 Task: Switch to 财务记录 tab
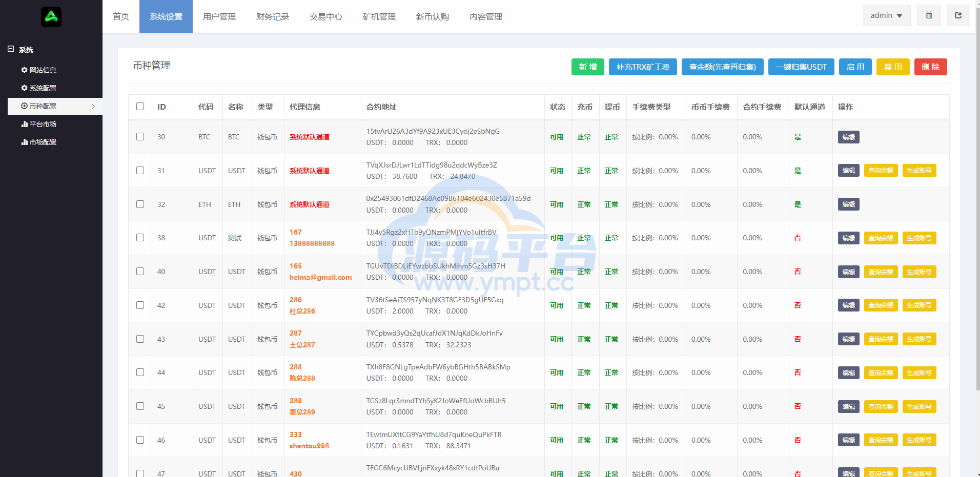pyautogui.click(x=273, y=16)
